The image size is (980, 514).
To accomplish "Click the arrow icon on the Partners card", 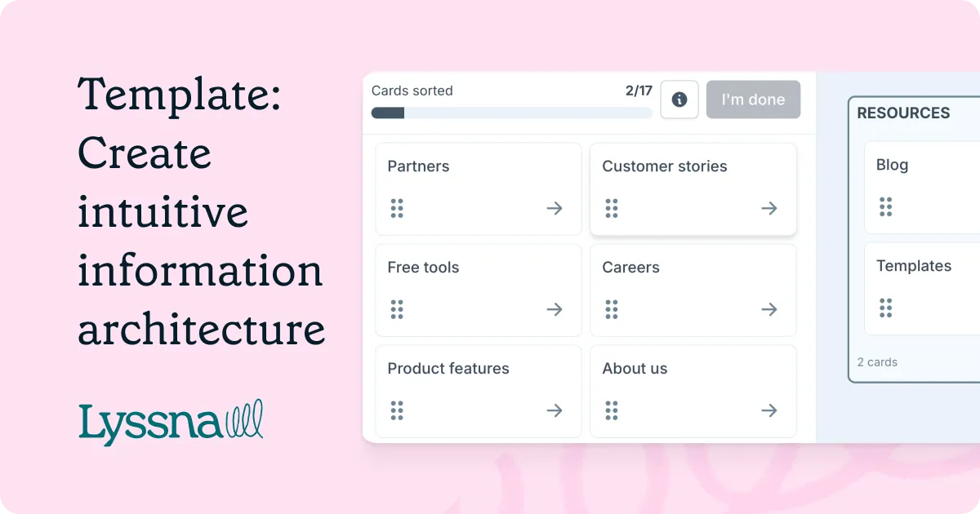I will [555, 208].
